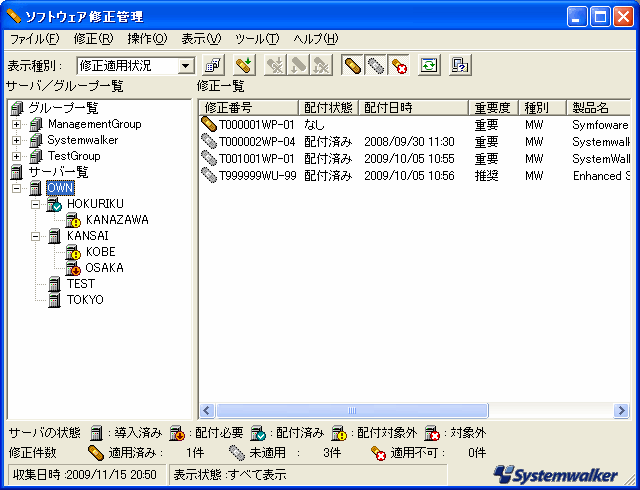
Task: Sort by the 重要度 column header
Action: 493,108
